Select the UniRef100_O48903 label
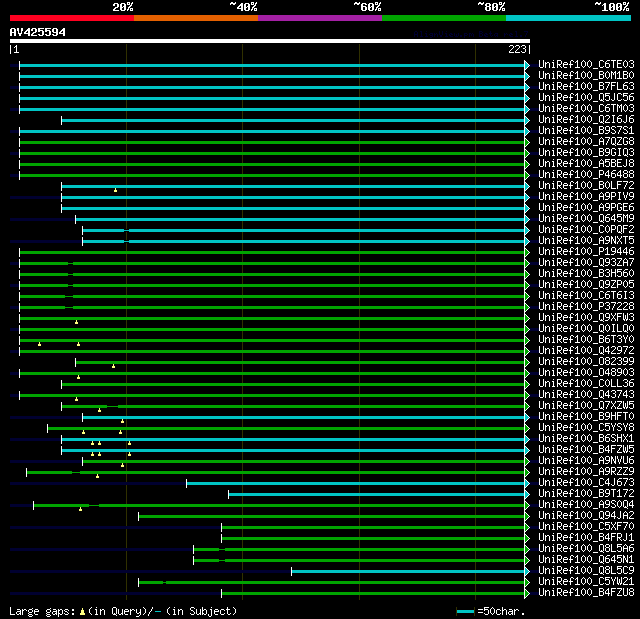The height and width of the screenshot is (619, 640). (586, 373)
